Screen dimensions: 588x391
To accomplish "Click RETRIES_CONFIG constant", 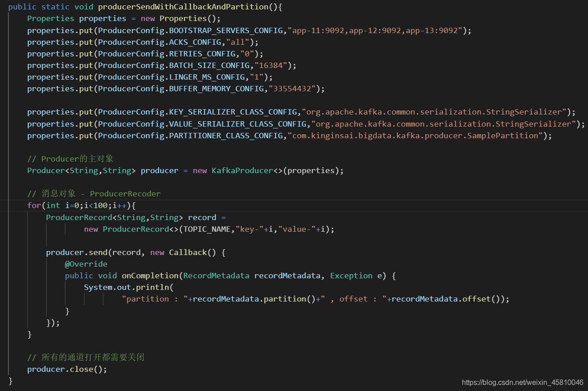I will click(202, 54).
